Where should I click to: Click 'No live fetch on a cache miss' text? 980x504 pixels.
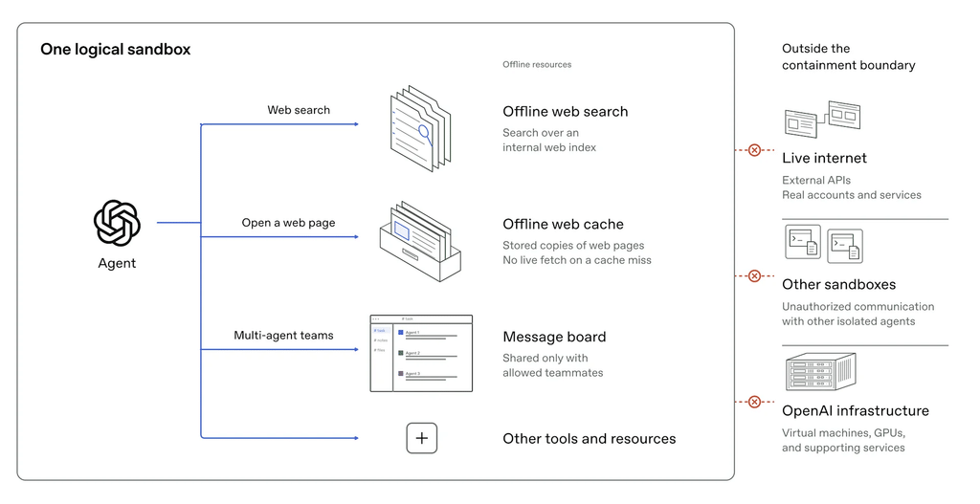[577, 260]
